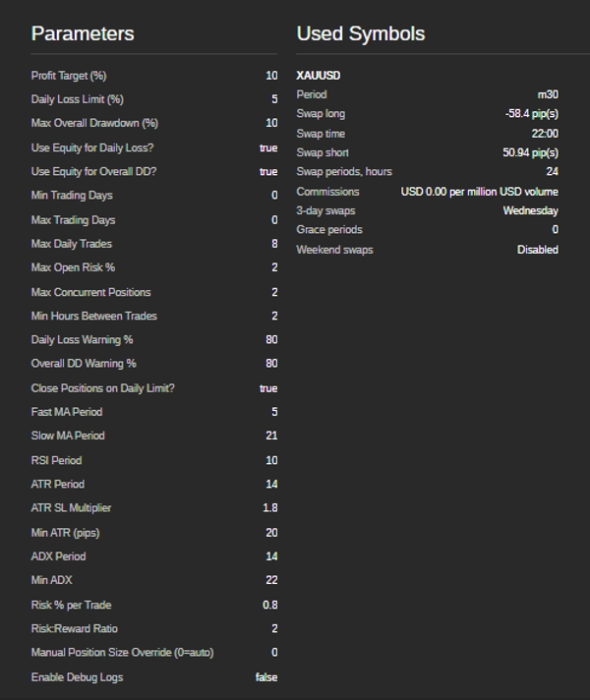Click the Profit Target (%) value 10

[271, 76]
